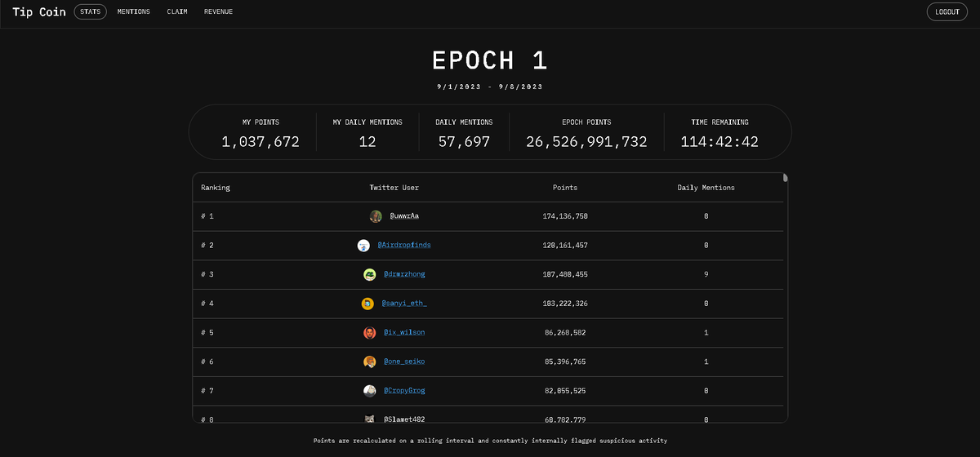The image size is (980, 457).
Task: Click the ranking cell # 2
Action: [207, 246]
